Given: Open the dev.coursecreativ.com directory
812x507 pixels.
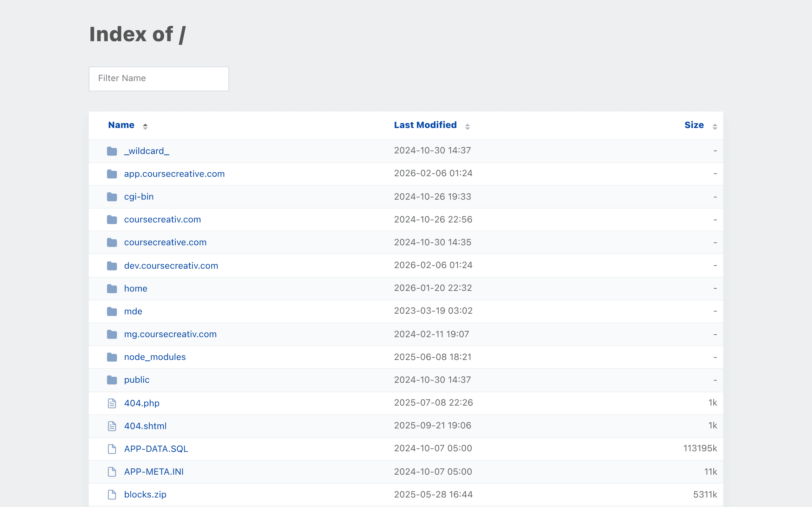Looking at the screenshot, I should click(171, 266).
